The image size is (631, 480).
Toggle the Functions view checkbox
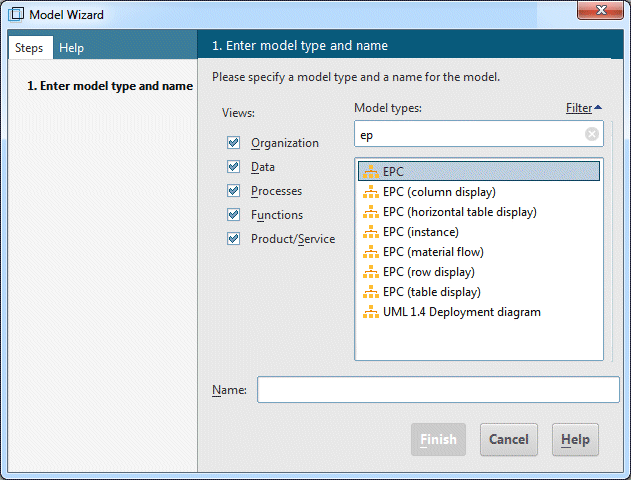[233, 214]
